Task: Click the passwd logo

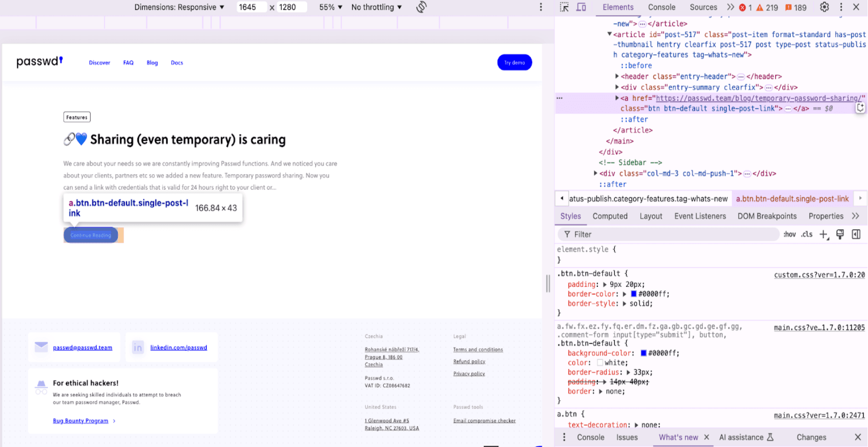Action: point(39,62)
